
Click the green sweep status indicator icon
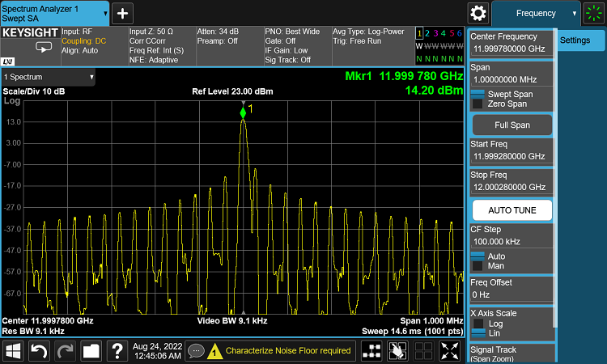click(595, 13)
